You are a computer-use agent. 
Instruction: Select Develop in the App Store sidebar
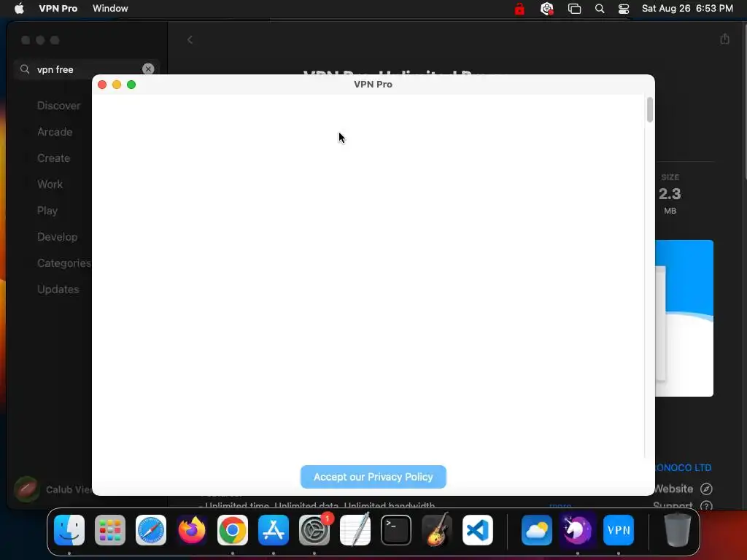57,237
